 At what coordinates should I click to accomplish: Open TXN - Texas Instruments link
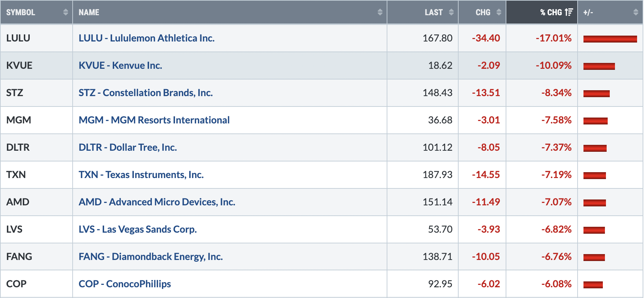coord(141,175)
